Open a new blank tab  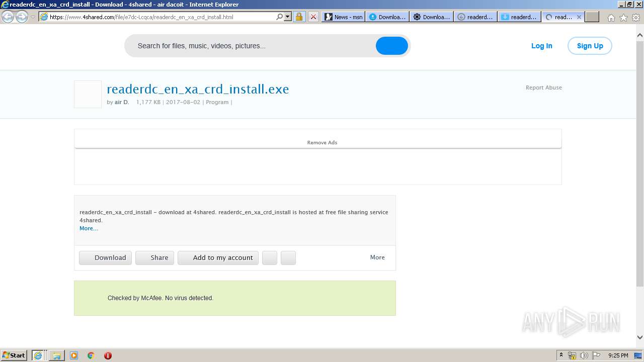(592, 17)
